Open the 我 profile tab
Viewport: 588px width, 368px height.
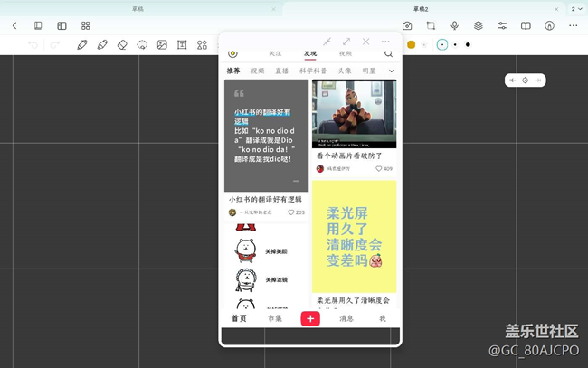tap(382, 318)
